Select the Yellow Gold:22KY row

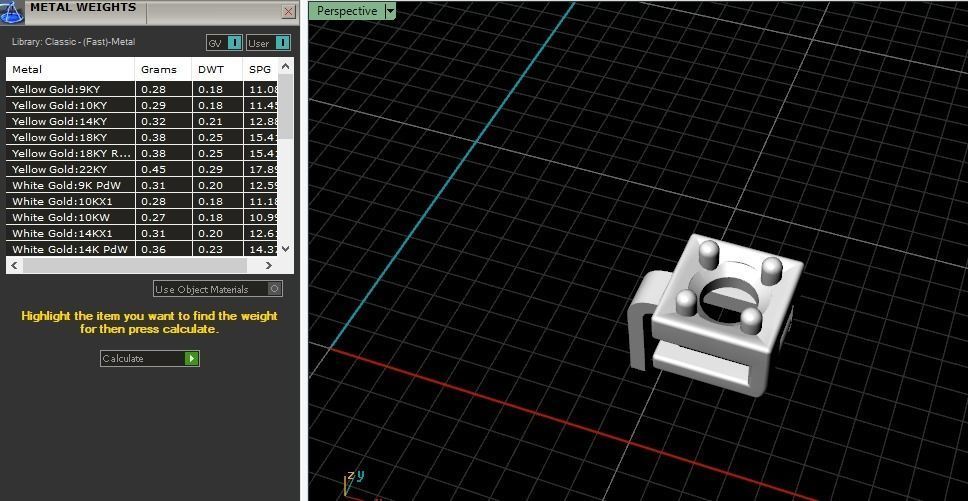tap(141, 170)
